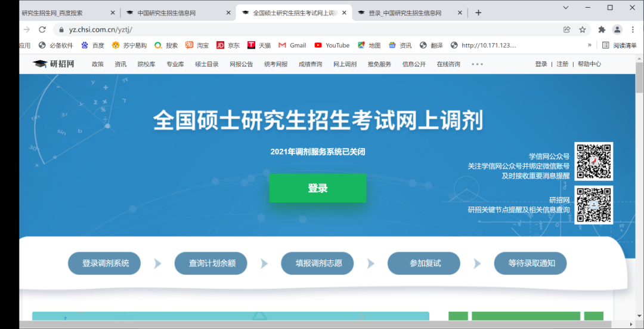Reload the page with the refresh icon
Viewport: 644px width, 329px height.
click(42, 30)
